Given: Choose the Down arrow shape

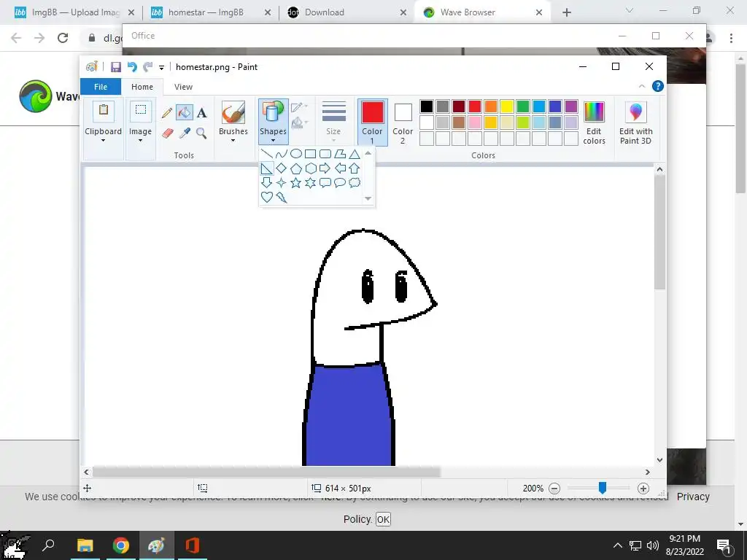Looking at the screenshot, I should tap(267, 182).
